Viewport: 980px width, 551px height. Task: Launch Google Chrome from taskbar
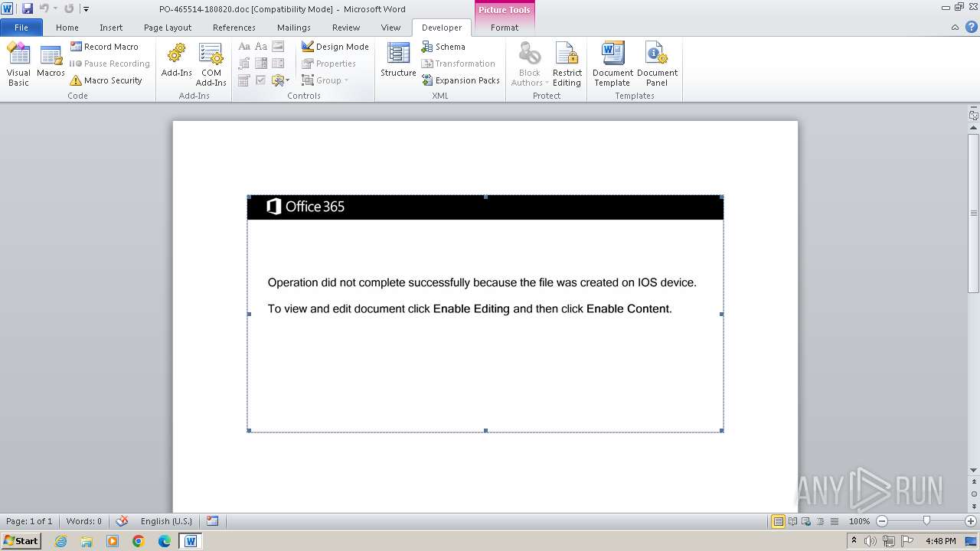tap(139, 541)
